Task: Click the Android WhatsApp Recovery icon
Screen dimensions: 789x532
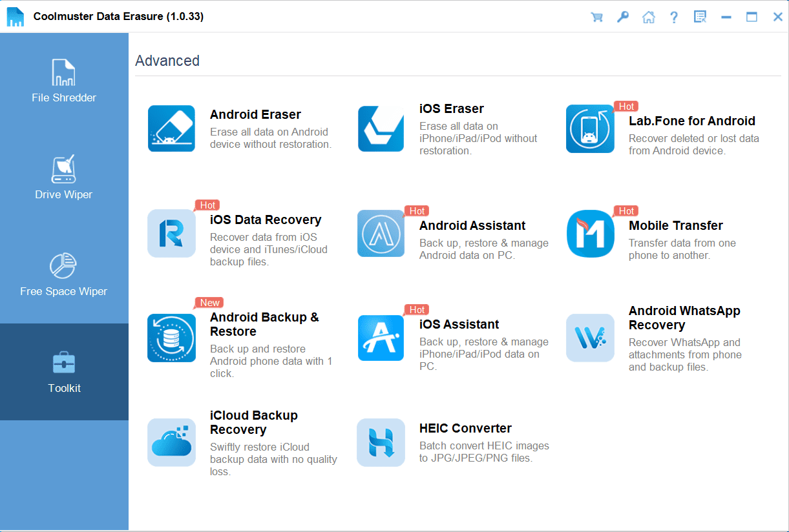Action: coord(590,338)
